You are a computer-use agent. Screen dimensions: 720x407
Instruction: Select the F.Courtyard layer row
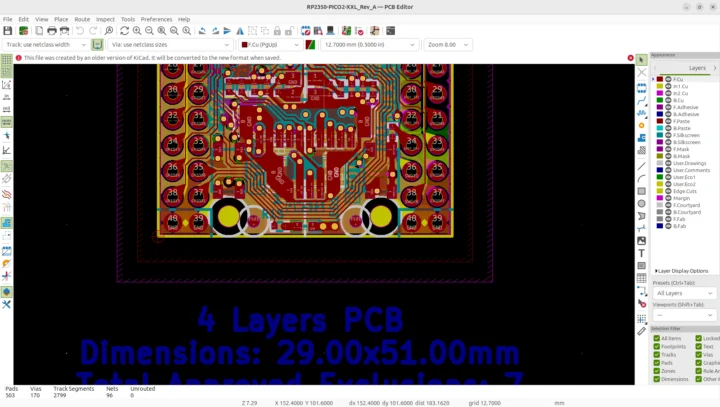[685, 205]
